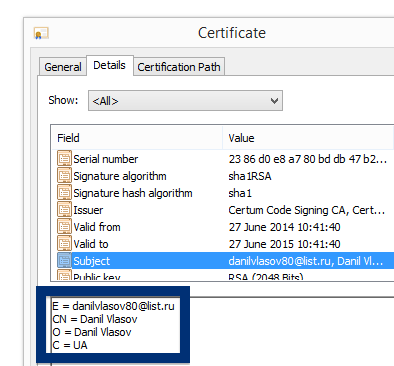Click the Field column header
Screen dimensions: 394x366
[137, 138]
